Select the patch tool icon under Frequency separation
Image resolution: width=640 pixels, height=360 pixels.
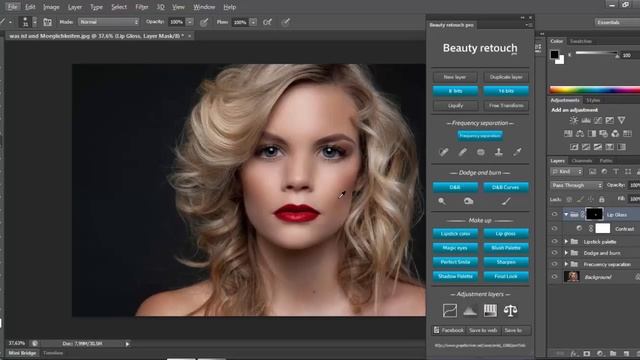[480, 152]
